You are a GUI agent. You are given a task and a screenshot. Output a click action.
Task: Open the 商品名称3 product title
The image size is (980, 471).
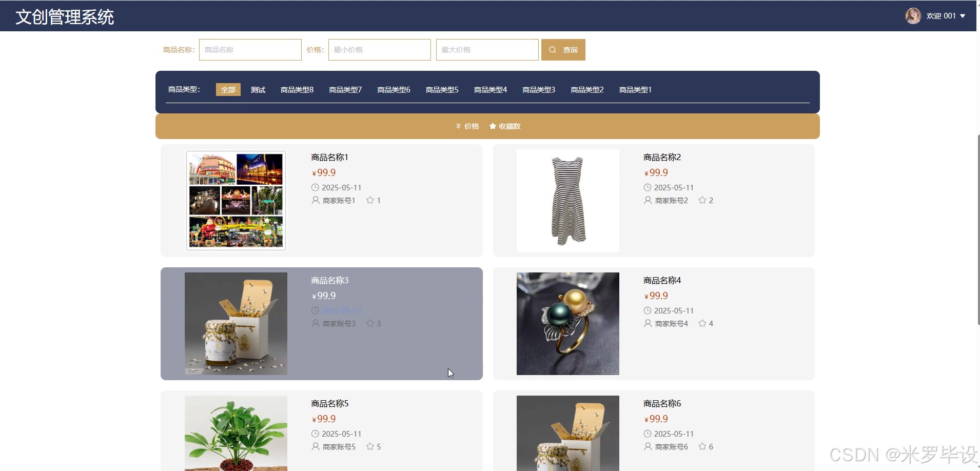330,280
